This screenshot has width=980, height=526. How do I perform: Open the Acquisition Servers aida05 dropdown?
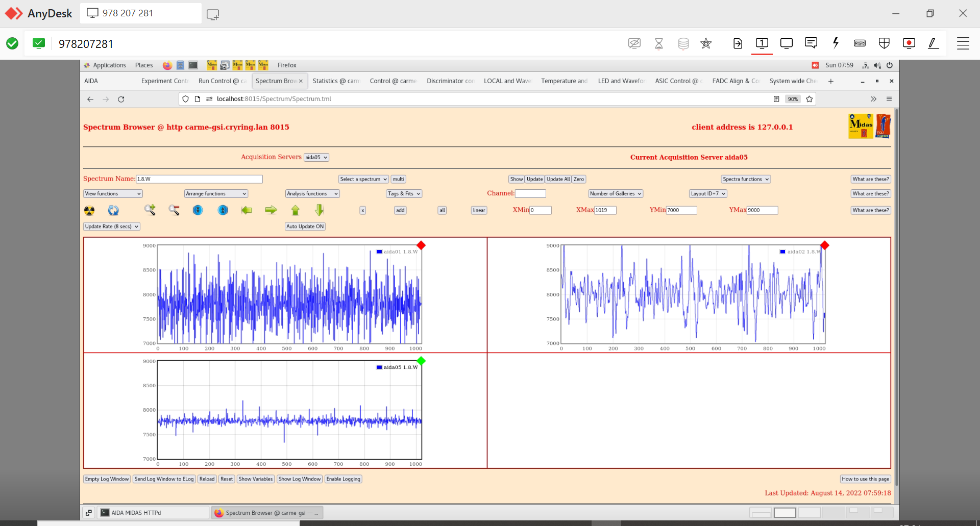tap(316, 158)
